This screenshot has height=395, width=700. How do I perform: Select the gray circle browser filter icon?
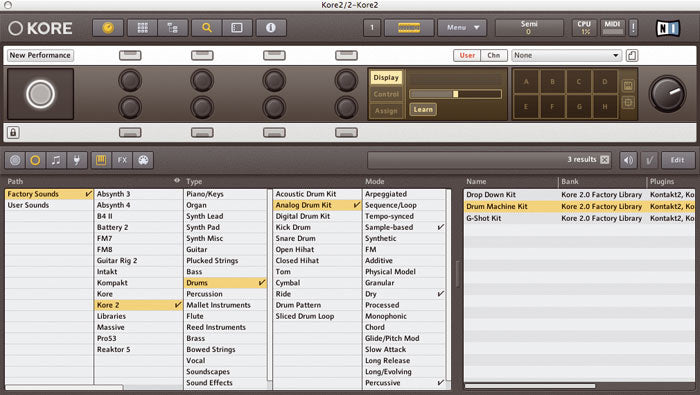pos(15,160)
